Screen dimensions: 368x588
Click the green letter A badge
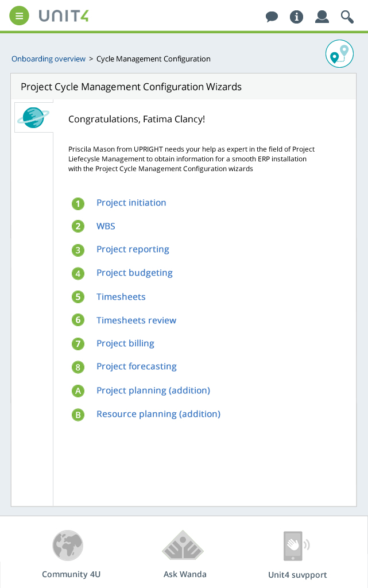coord(78,391)
